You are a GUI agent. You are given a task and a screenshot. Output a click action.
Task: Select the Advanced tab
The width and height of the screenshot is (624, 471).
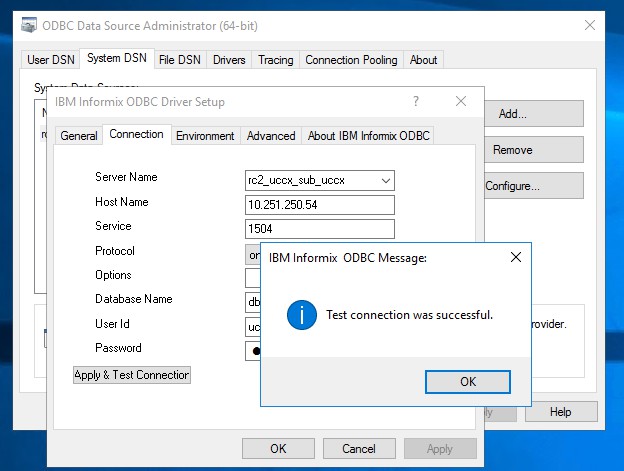coord(271,136)
